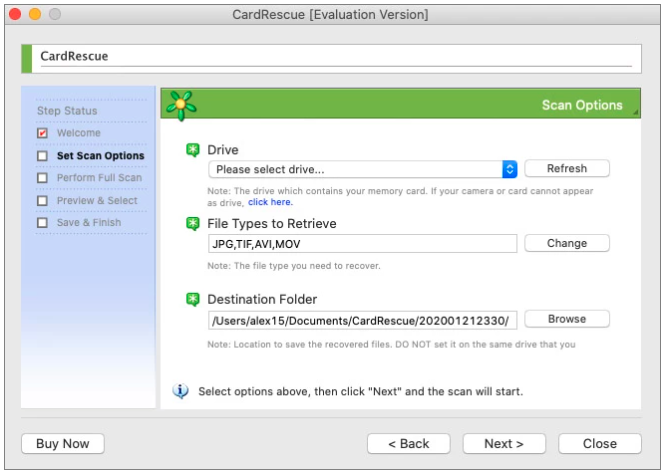The image size is (664, 472).
Task: Select the Perform Full Scan step label
Action: [100, 178]
